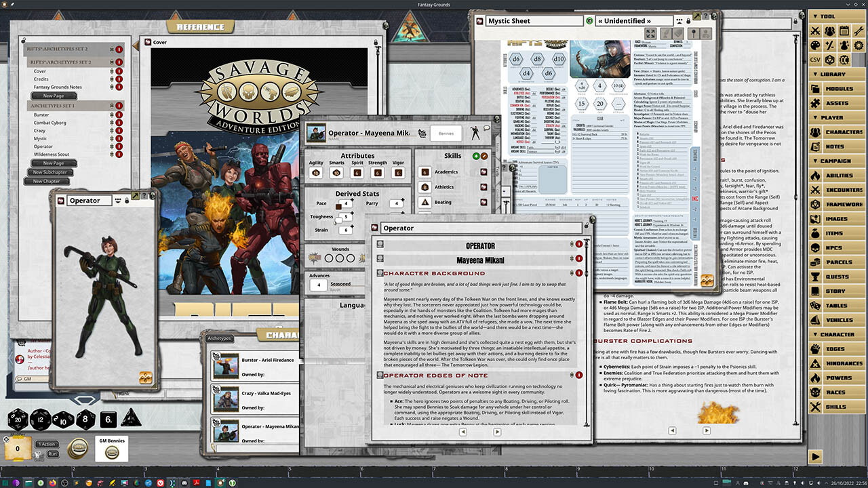Click the Academics skill die icon
The height and width of the screenshot is (488, 868).
[425, 172]
